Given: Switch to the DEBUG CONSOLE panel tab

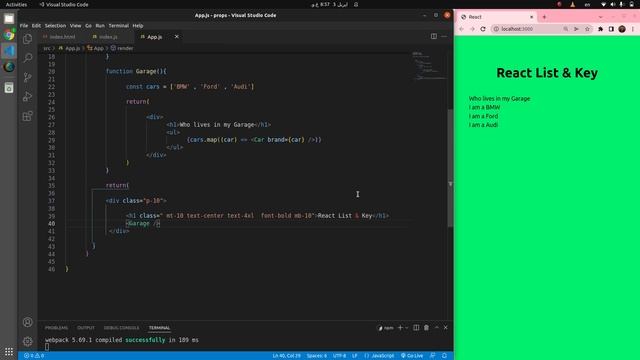Looking at the screenshot, I should [x=121, y=328].
